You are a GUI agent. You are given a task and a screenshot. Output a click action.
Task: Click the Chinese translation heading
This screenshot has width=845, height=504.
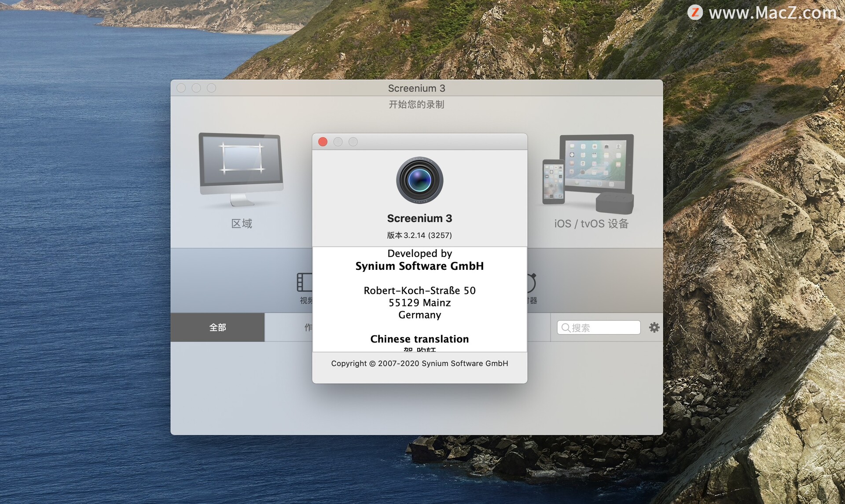click(x=419, y=339)
